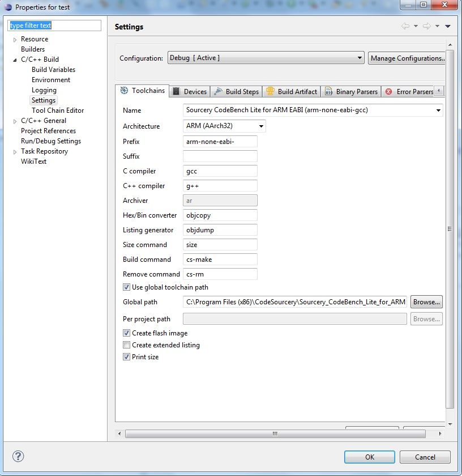Click the Size command field
The height and width of the screenshot is (476, 462).
point(220,245)
